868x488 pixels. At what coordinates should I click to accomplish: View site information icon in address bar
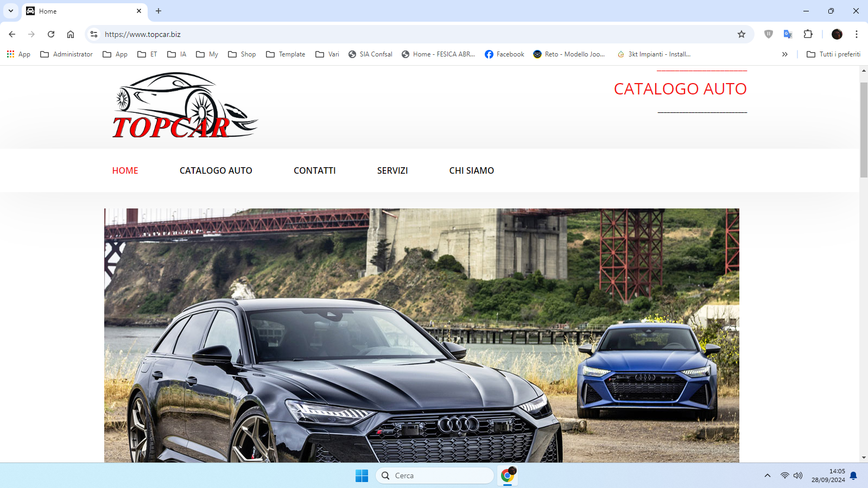[x=94, y=34]
